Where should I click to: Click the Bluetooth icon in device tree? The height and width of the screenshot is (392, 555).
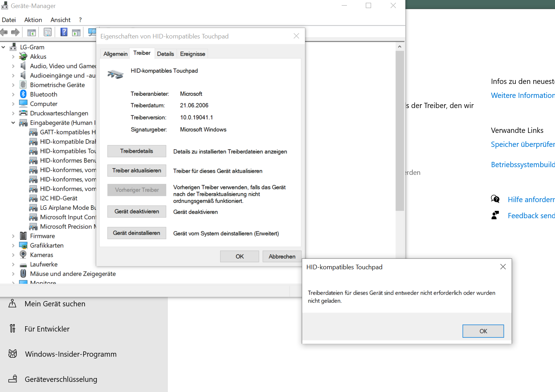[x=23, y=94]
